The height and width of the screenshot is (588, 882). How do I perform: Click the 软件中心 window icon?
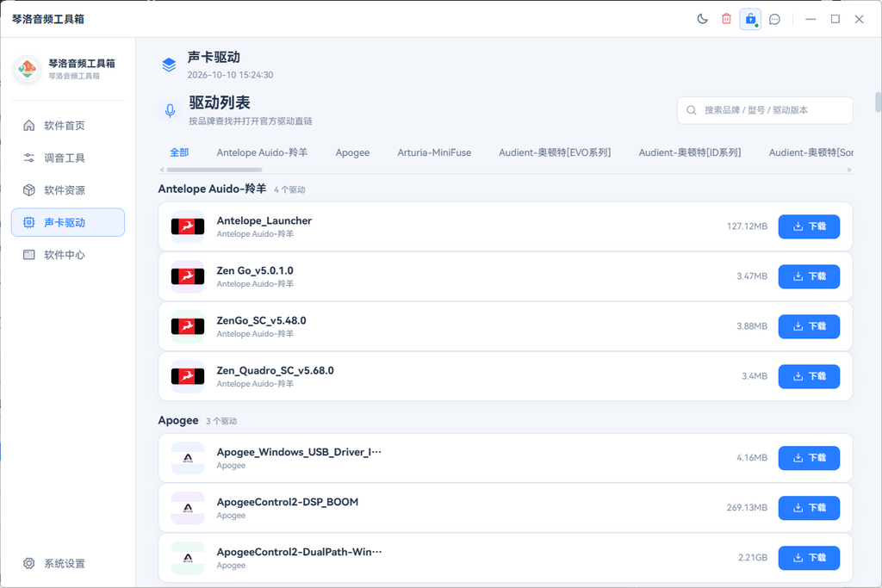click(x=28, y=255)
